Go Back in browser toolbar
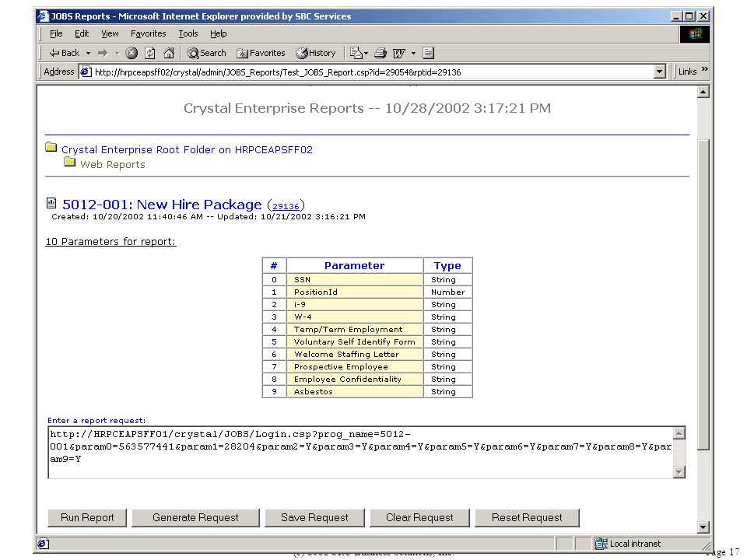 (65, 53)
